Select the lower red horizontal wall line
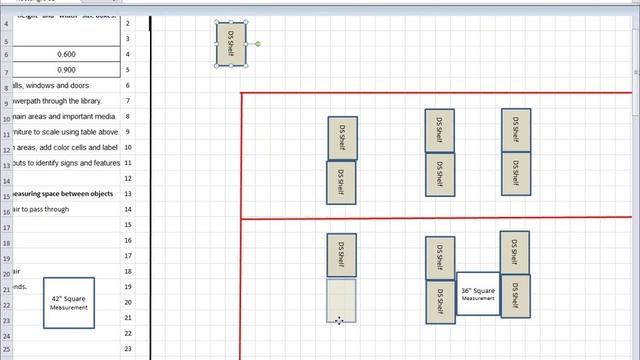The width and height of the screenshot is (640, 360). (x=436, y=218)
